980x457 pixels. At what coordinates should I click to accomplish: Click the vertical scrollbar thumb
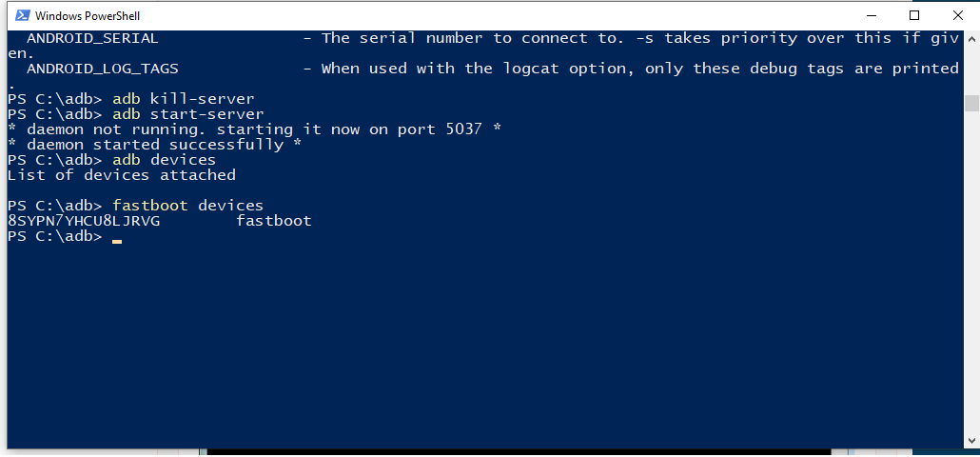click(970, 103)
